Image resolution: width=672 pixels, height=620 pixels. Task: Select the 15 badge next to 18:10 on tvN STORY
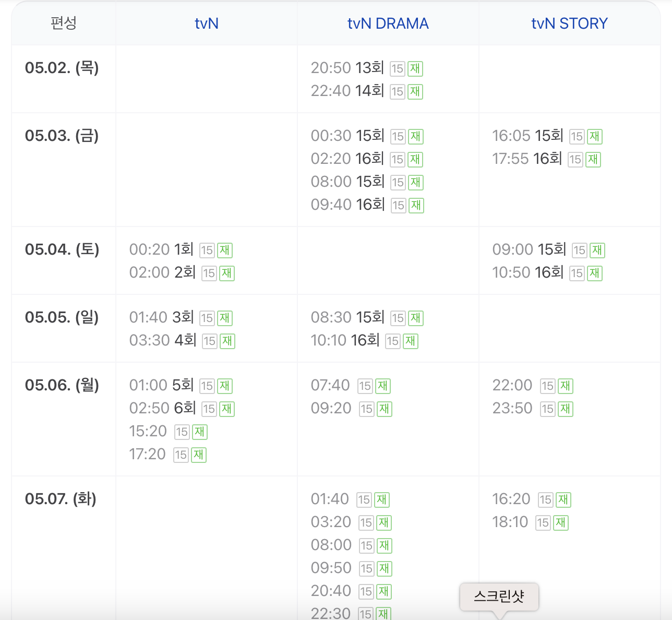pyautogui.click(x=543, y=522)
